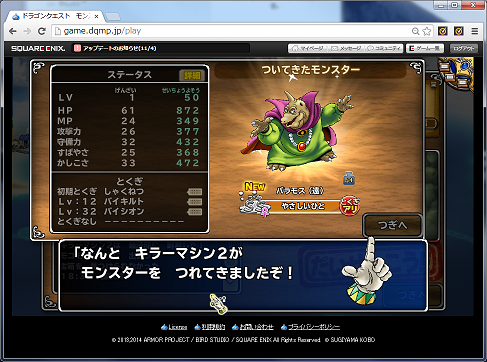Click the かしこさ growth value 472
487x362 pixels.
pos(188,163)
